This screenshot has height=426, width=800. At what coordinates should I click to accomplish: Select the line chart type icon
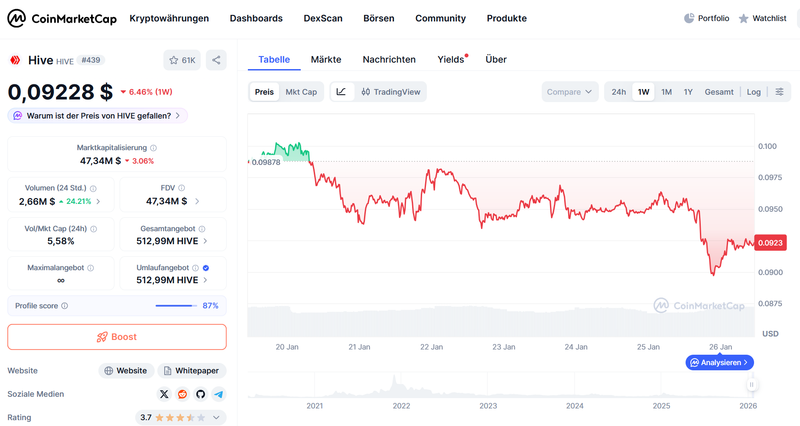click(341, 92)
